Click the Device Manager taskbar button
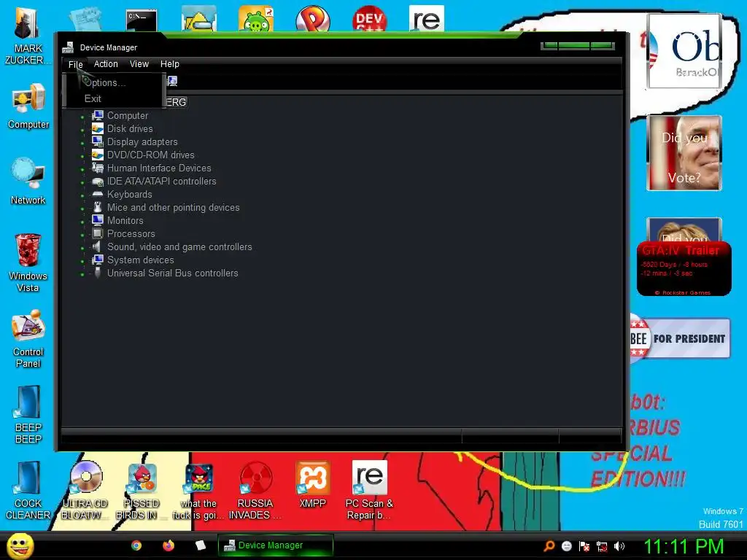The height and width of the screenshot is (560, 747). [x=275, y=545]
